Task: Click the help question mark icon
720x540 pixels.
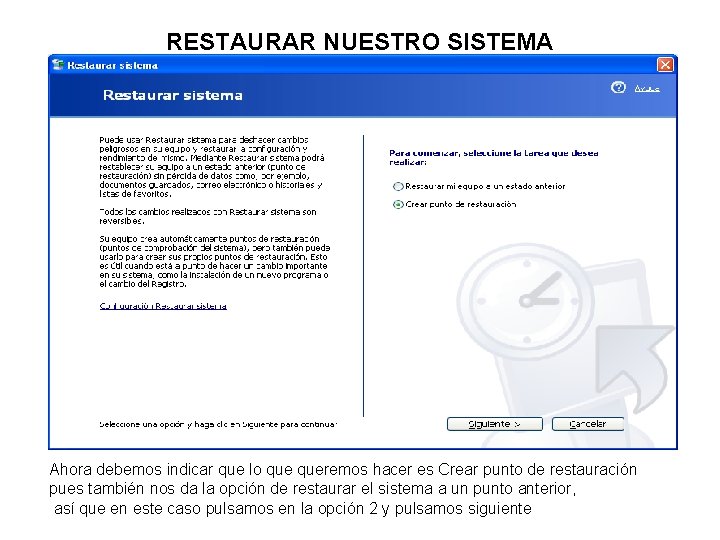Action: (618, 87)
